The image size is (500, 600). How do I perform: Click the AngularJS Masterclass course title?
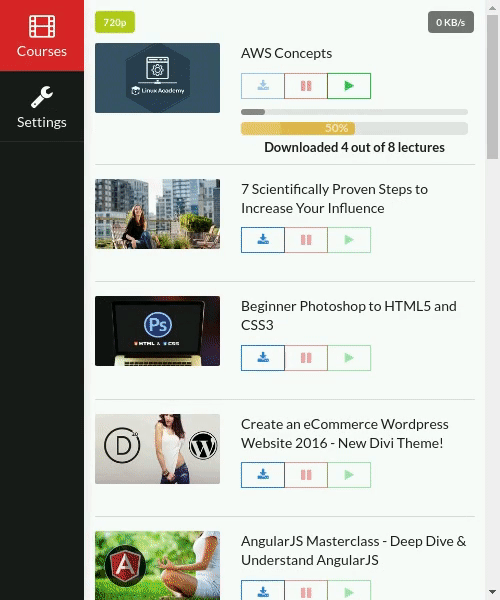353,551
